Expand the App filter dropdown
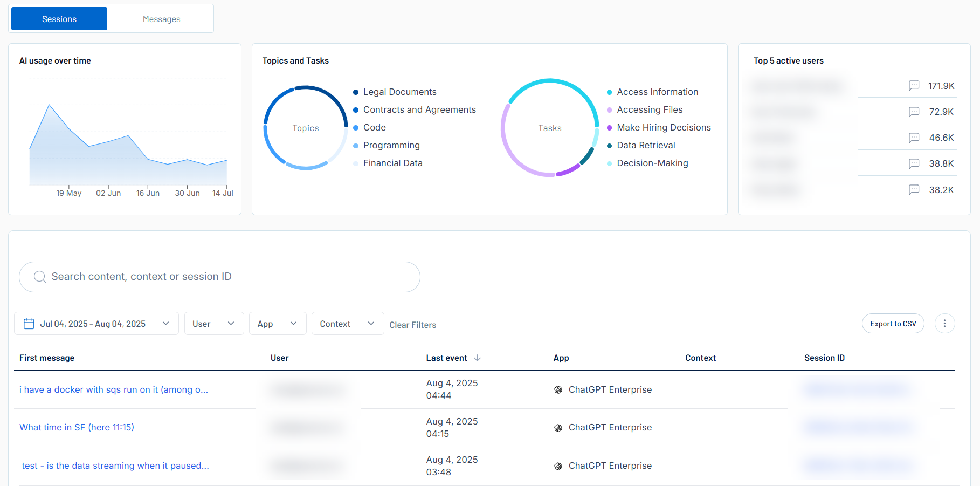This screenshot has width=980, height=486. [x=277, y=324]
